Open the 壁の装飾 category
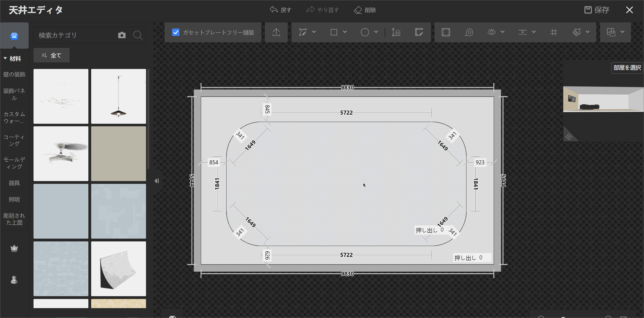Image resolution: width=644 pixels, height=318 pixels. pyautogui.click(x=14, y=74)
